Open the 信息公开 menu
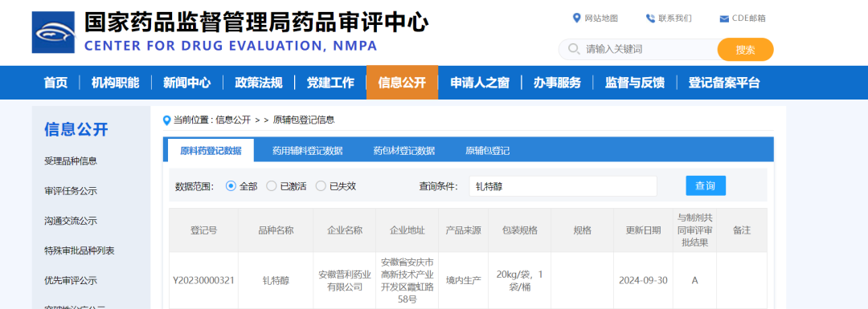This screenshot has width=868, height=309. point(402,83)
